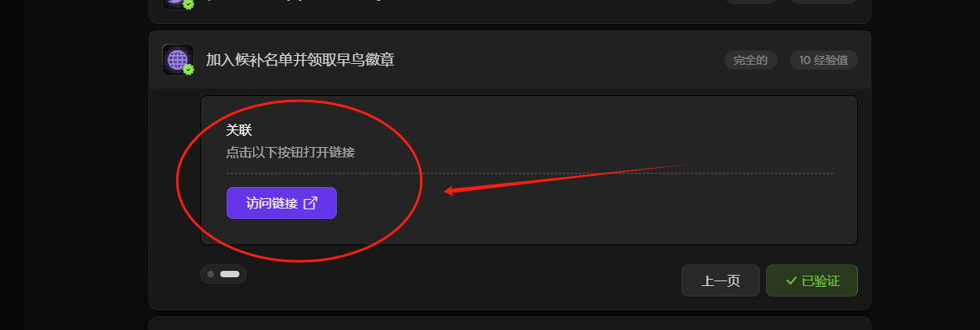Click the green 已验证 button
Screen dimensions: 980x330
click(x=812, y=280)
